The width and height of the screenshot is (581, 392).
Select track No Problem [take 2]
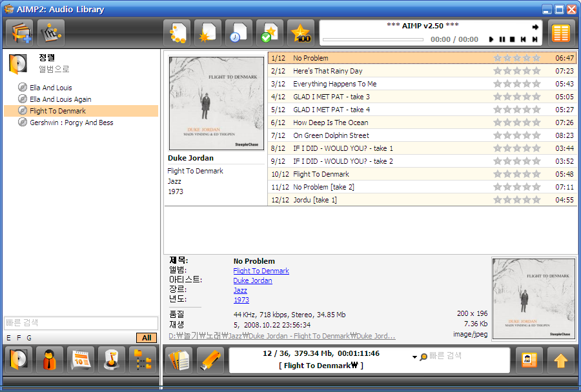point(422,187)
